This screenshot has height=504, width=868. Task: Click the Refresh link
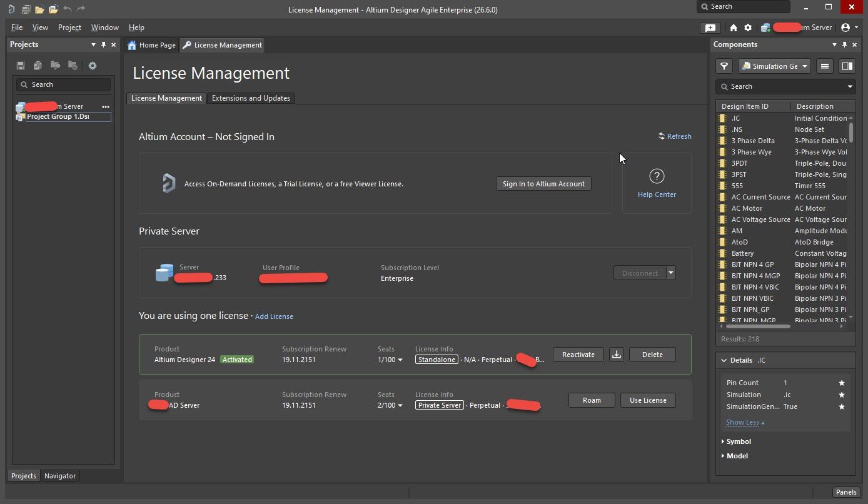[675, 136]
